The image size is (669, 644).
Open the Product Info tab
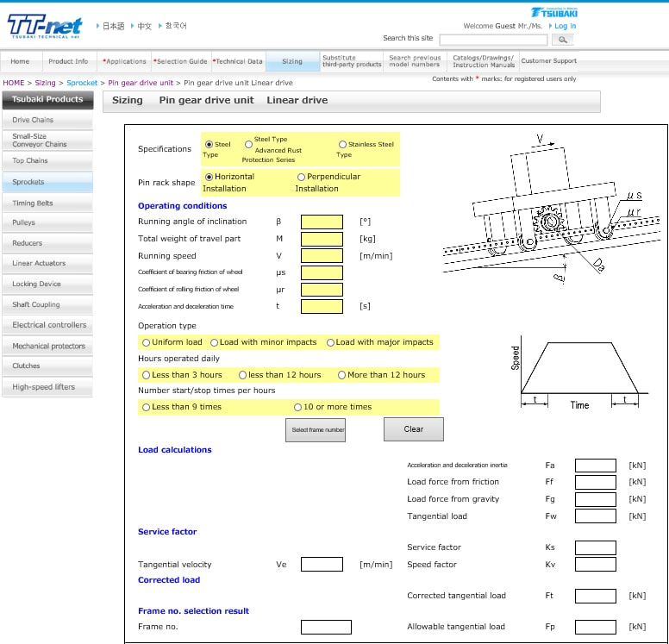(x=68, y=61)
